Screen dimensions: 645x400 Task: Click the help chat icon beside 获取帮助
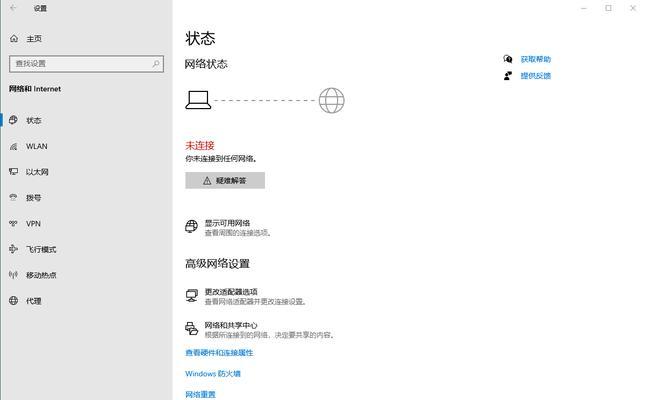pyautogui.click(x=508, y=59)
